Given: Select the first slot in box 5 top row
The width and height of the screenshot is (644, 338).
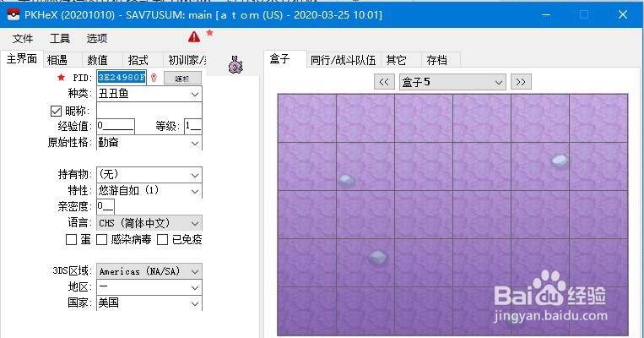Looking at the screenshot, I should [306, 118].
